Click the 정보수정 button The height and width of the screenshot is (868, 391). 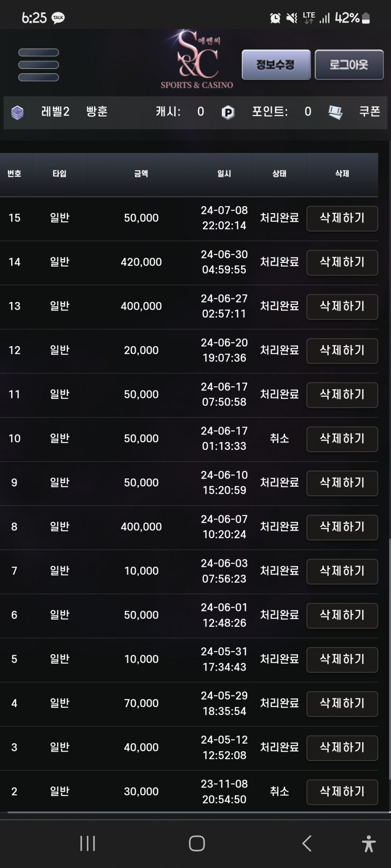pos(276,65)
